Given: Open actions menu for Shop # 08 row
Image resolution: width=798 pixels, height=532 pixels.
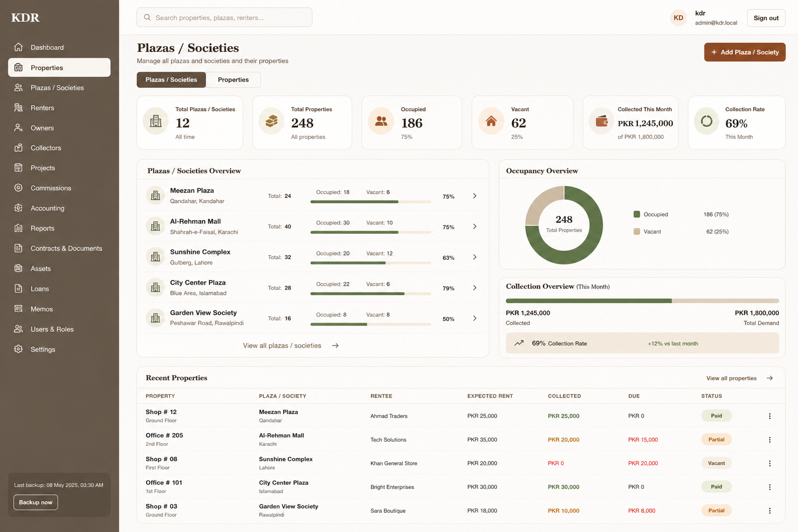Looking at the screenshot, I should (x=770, y=463).
